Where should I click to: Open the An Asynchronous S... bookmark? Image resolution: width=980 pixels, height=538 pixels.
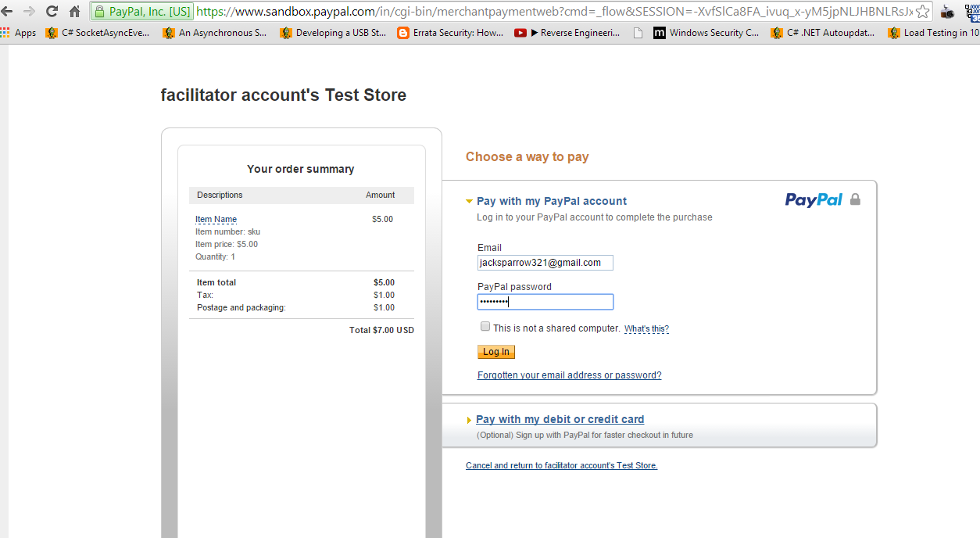[x=215, y=33]
